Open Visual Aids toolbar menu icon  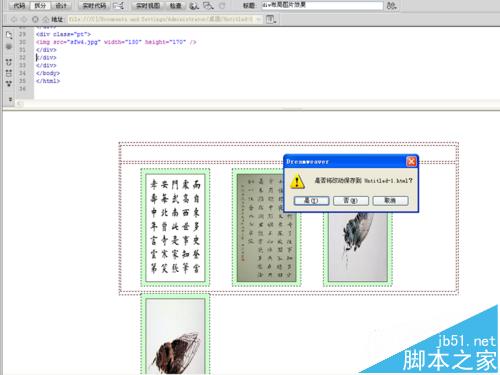[208, 6]
